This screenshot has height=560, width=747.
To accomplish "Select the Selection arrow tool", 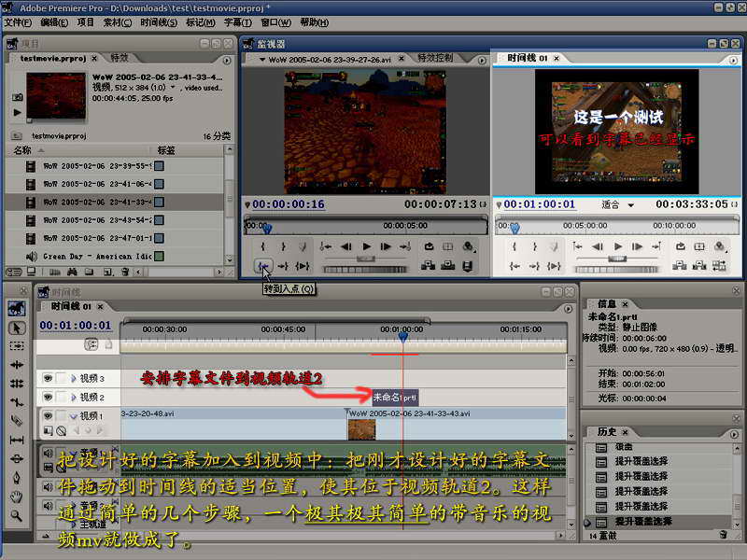I will click(17, 329).
